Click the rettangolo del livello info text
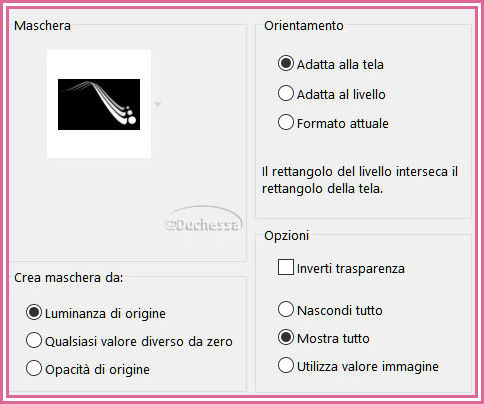This screenshot has height=404, width=484. click(360, 180)
